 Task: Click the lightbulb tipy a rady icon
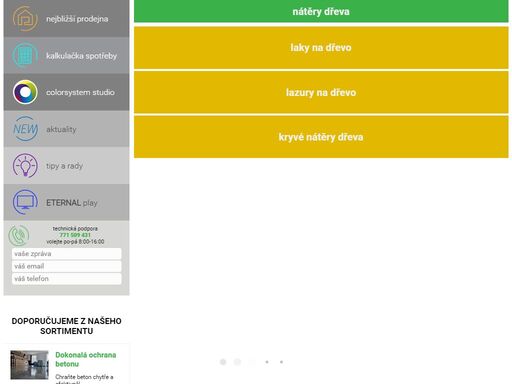(x=25, y=165)
